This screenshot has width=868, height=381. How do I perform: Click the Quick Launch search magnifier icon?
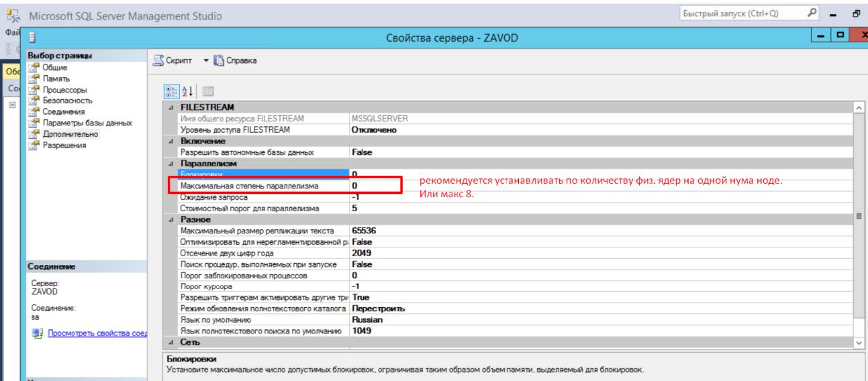(812, 13)
